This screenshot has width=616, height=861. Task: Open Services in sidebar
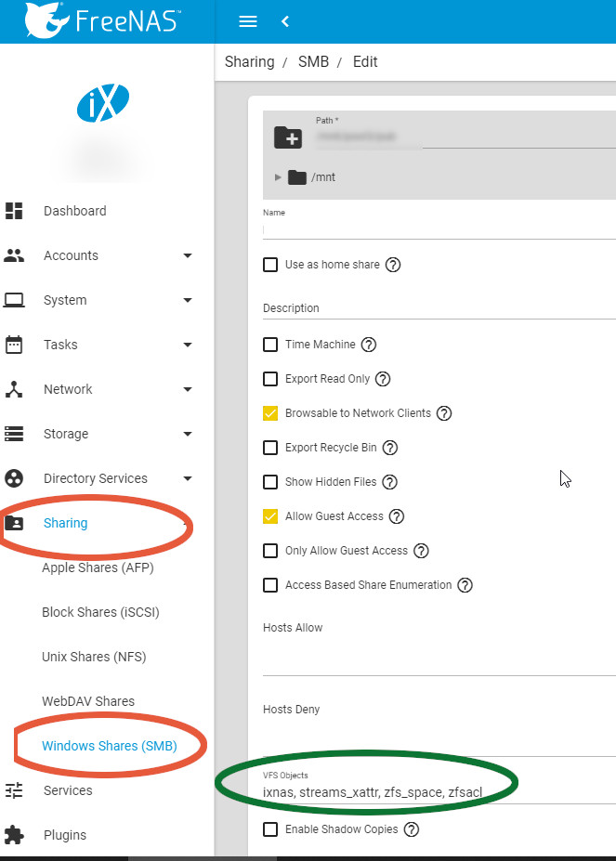68,790
